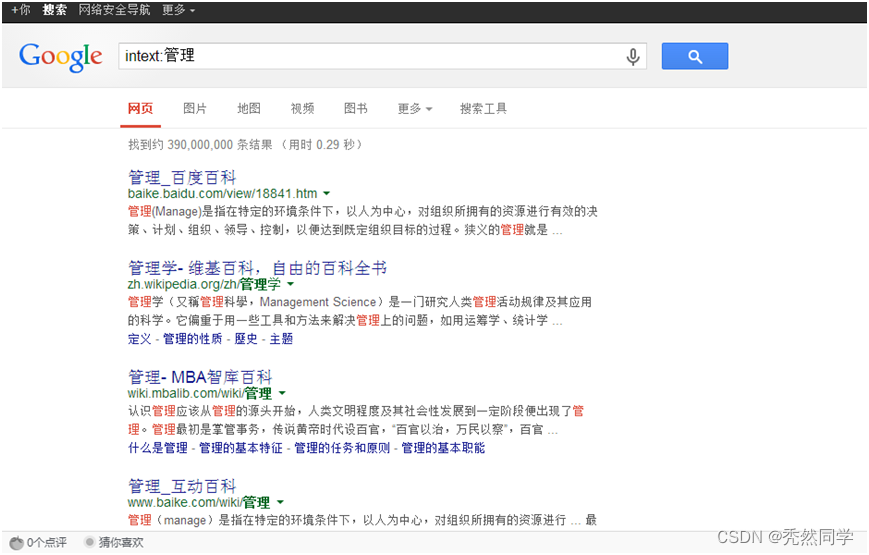This screenshot has height=555, width=869.
Task: Expand 更多 dropdown in search tabs
Action: pyautogui.click(x=415, y=108)
